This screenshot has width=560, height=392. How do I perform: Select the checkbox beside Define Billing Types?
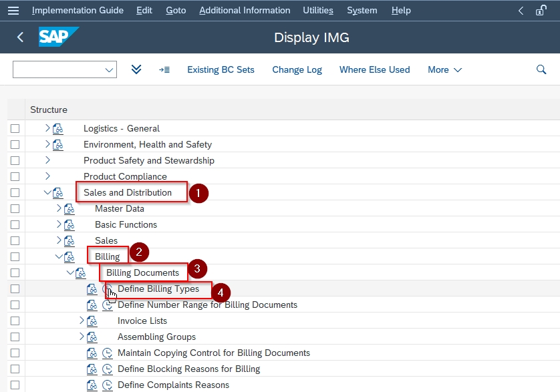(x=15, y=288)
